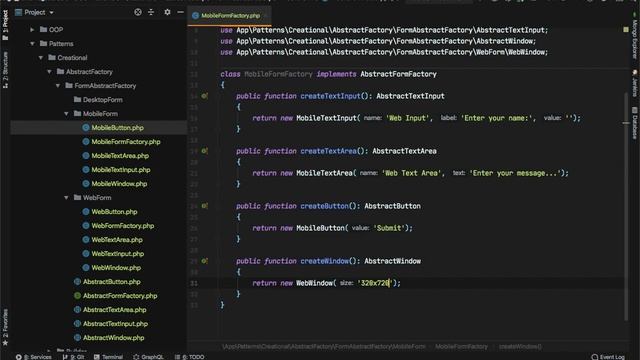
Task: Hide the Project panel with minimize icon
Action: click(180, 12)
